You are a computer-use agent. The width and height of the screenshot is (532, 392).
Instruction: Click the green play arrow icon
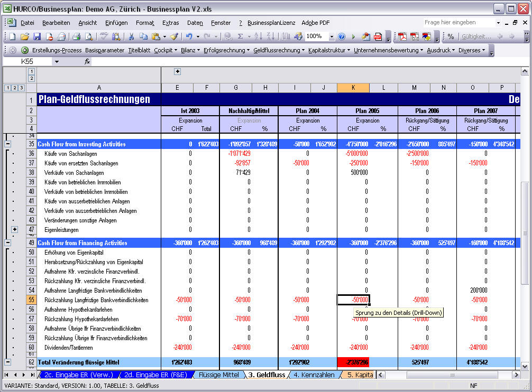(x=353, y=36)
